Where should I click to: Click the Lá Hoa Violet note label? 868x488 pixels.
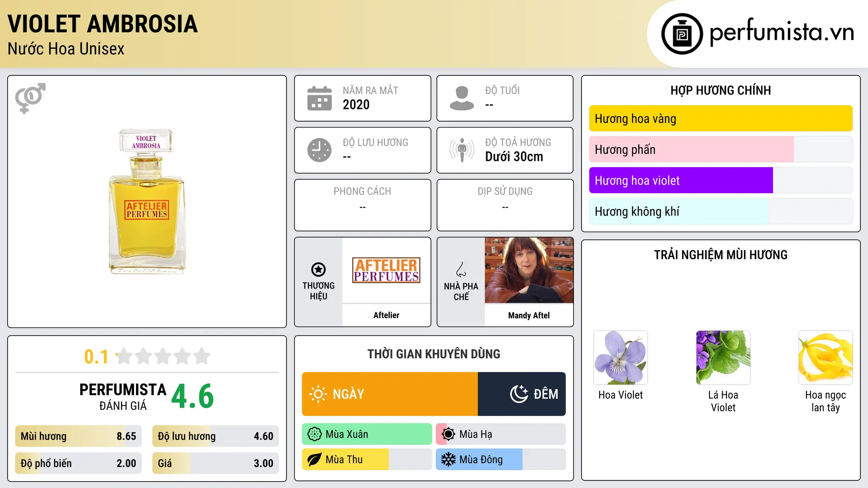click(x=723, y=401)
